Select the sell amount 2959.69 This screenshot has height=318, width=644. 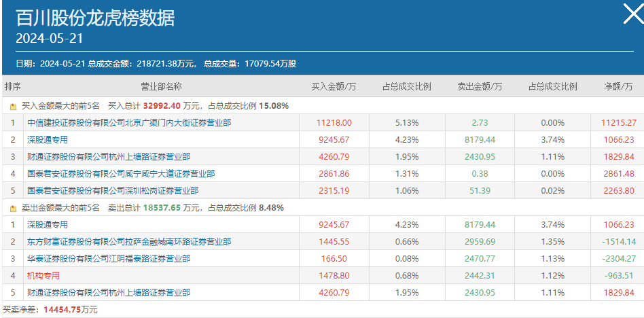[480, 242]
